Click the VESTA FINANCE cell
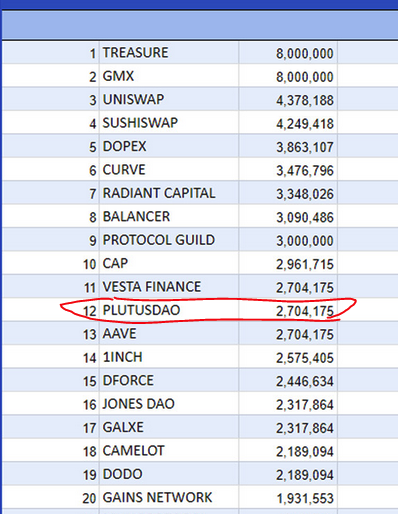The height and width of the screenshot is (514, 398). [x=169, y=286]
